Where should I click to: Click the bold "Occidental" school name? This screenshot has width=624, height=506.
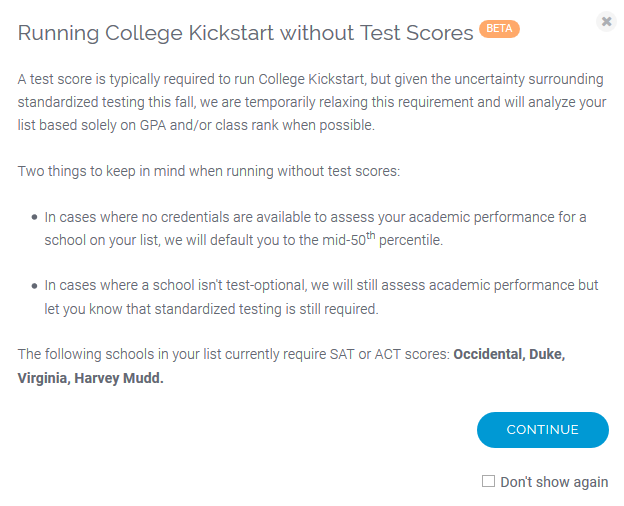click(x=488, y=354)
